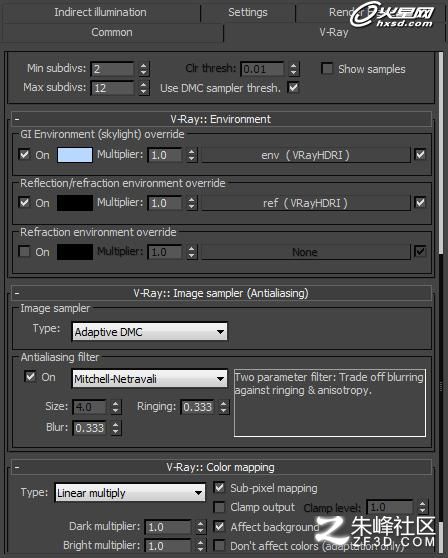Toggle the Clamp output checkbox
This screenshot has height=558, width=448.
coord(219,507)
